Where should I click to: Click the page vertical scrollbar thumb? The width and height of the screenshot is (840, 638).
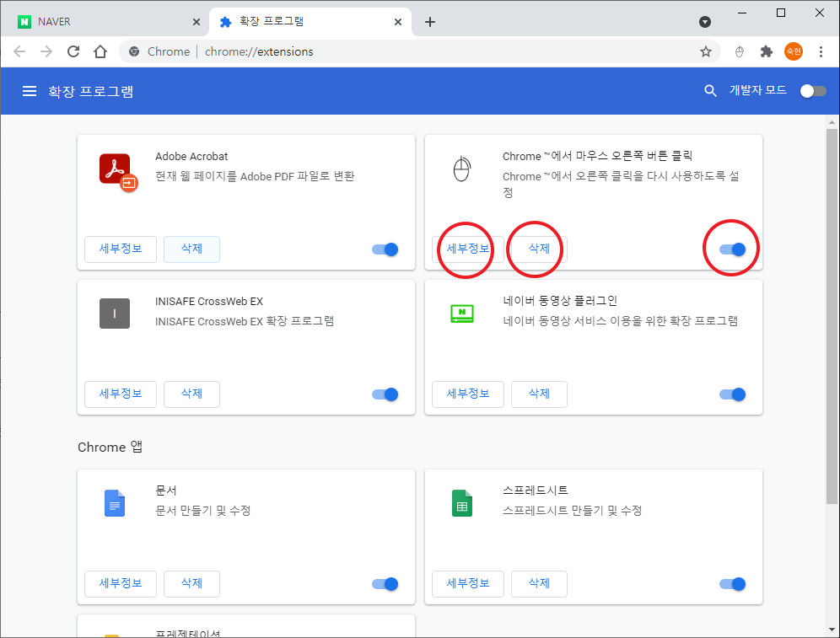[832, 316]
